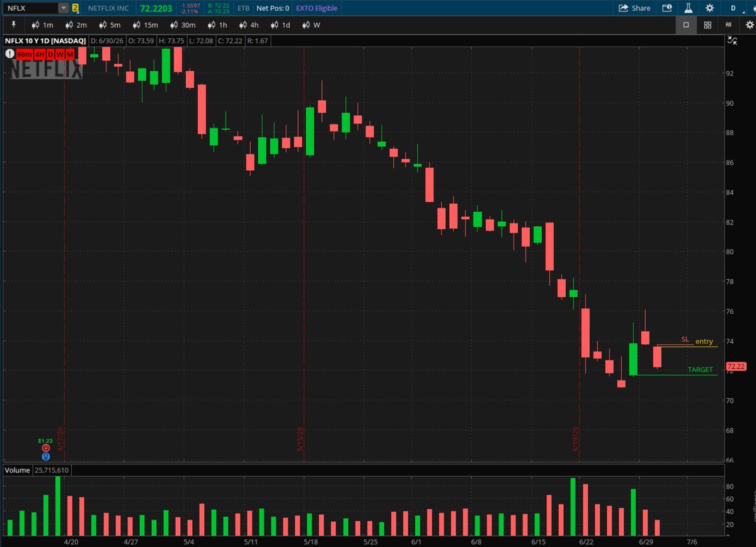Click the ETB label
This screenshot has width=756, height=547.
tap(243, 9)
